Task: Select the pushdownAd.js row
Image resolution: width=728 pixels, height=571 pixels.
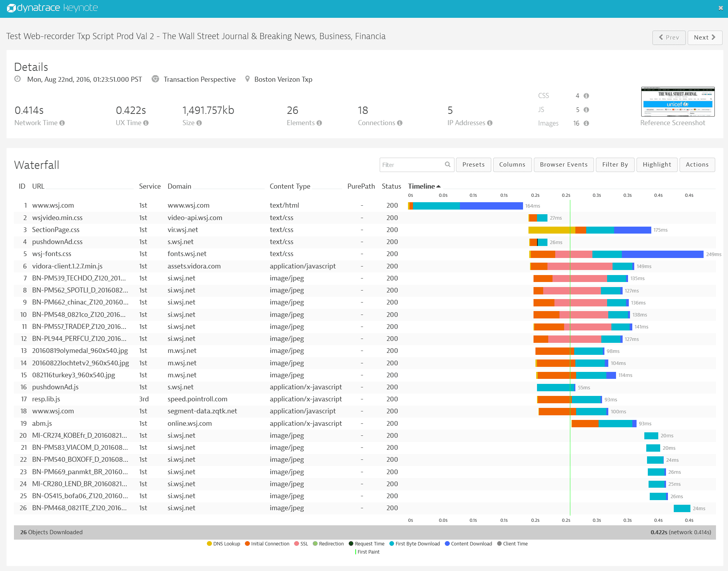Action: (x=365, y=387)
